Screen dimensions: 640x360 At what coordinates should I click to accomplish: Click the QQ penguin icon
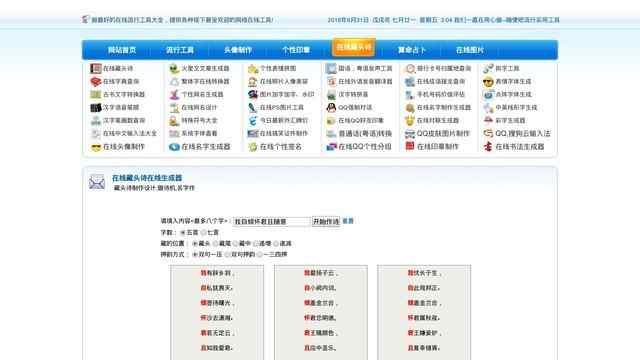(331, 107)
